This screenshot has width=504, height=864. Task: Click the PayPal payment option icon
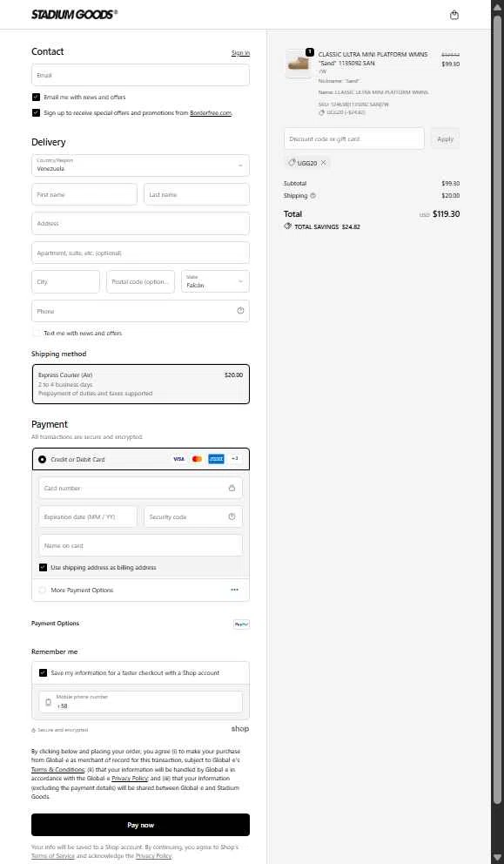tap(241, 624)
